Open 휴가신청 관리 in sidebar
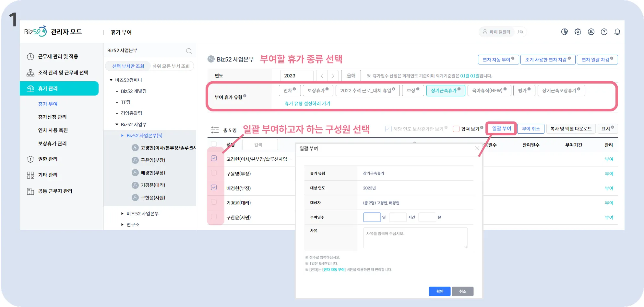Screen dimensions: 644x307 point(52,117)
